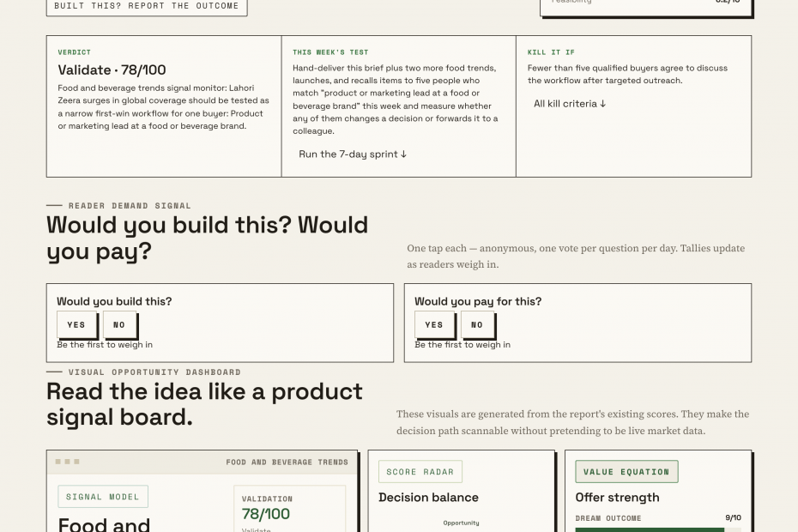The height and width of the screenshot is (532, 798).
Task: Select the 'Score Radar' tag
Action: [420, 472]
